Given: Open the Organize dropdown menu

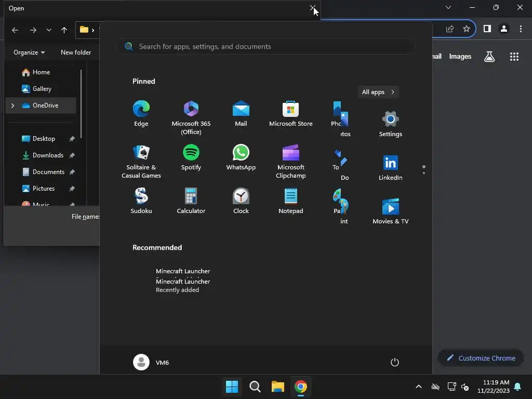Looking at the screenshot, I should tap(29, 52).
